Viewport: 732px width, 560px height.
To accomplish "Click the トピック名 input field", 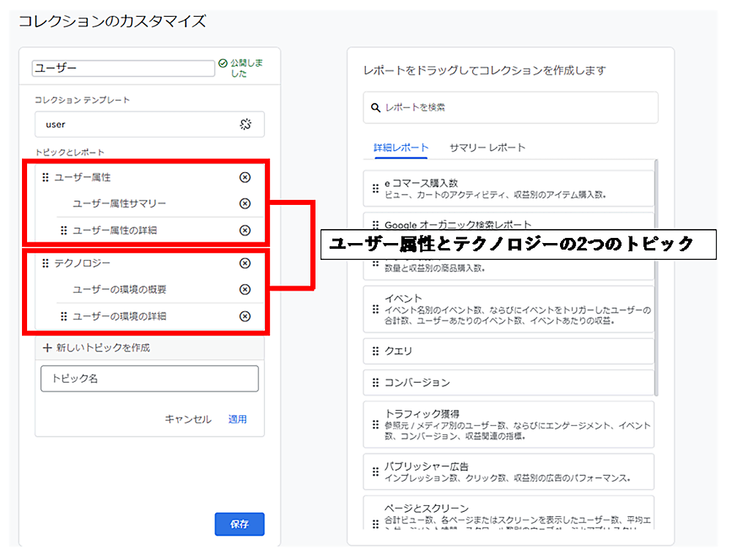I will click(149, 379).
